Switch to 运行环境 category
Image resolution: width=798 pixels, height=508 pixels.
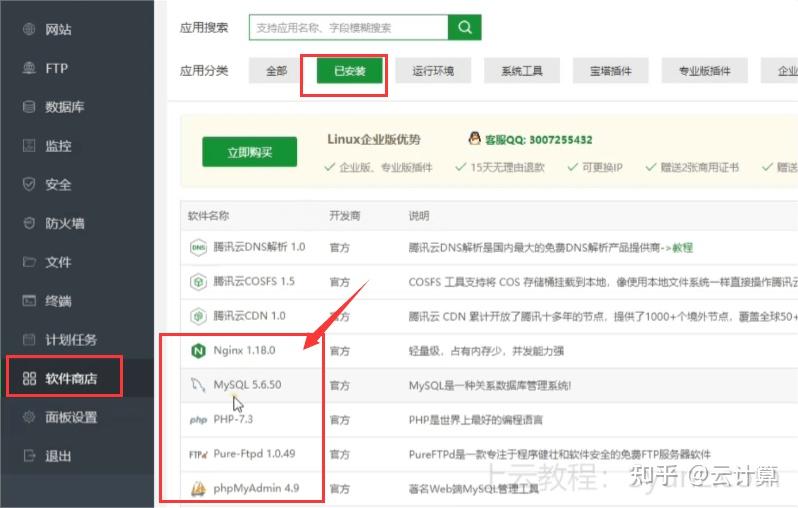[433, 71]
